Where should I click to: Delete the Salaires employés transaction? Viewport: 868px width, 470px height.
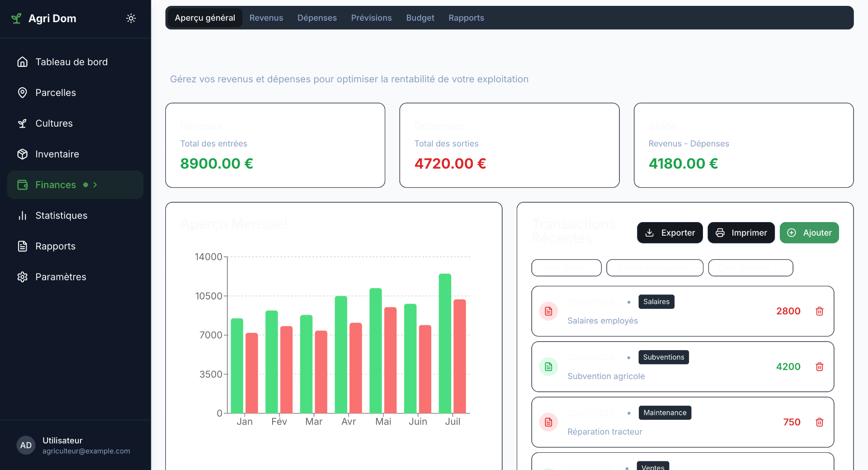click(x=819, y=311)
